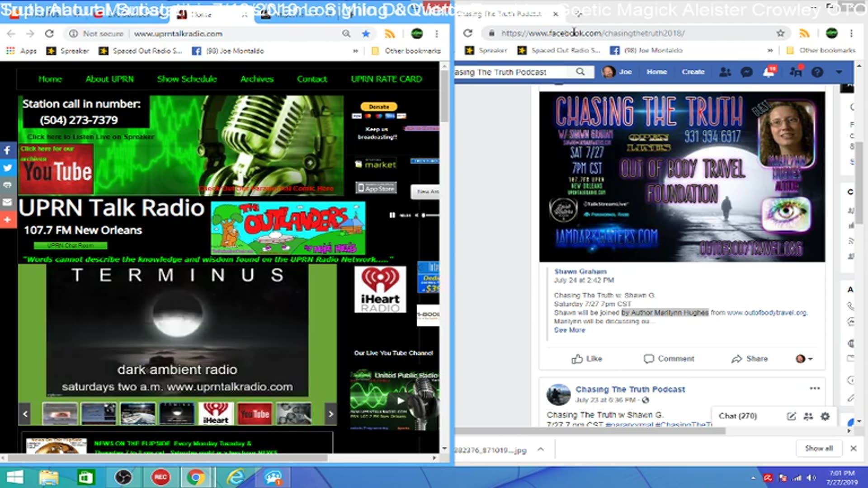Click the system tray volume icon
The width and height of the screenshot is (868, 488).
coord(811,478)
